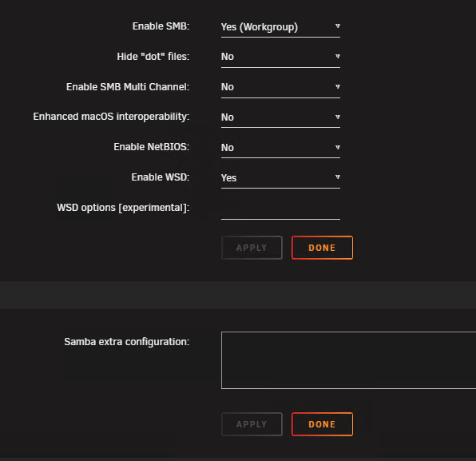Viewport: 476px width, 461px height.
Task: Click the dropdown arrow for Hide dot files
Action: tap(338, 56)
